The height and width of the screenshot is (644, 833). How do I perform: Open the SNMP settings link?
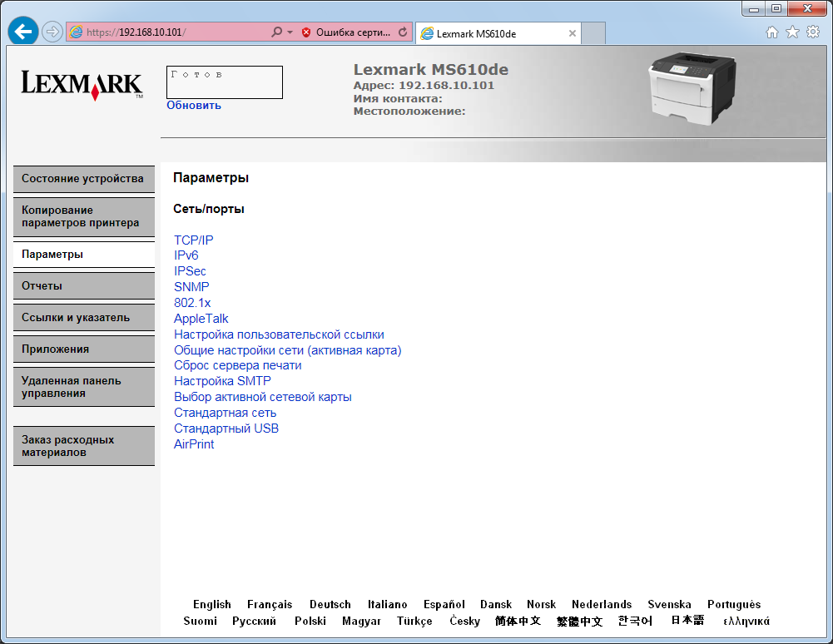191,287
